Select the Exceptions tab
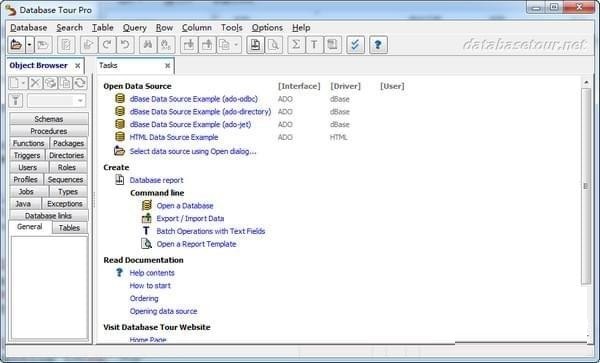Screen dimensions: 600x363 [x=65, y=204]
